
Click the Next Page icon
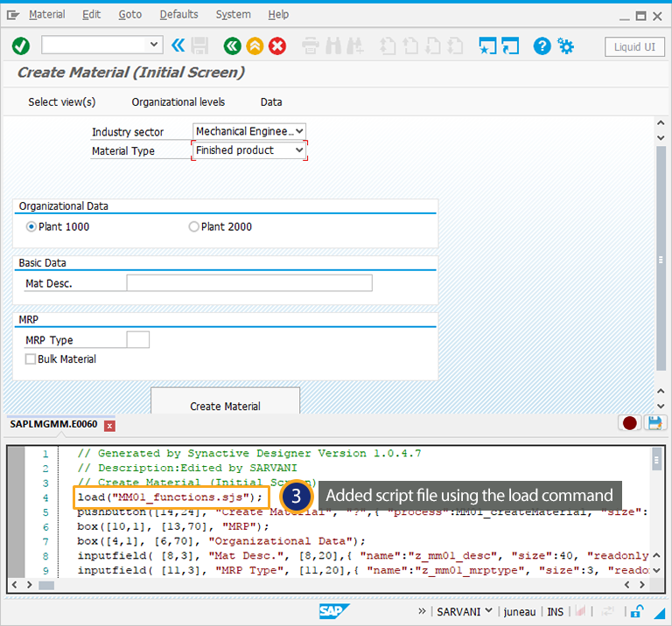tap(433, 45)
